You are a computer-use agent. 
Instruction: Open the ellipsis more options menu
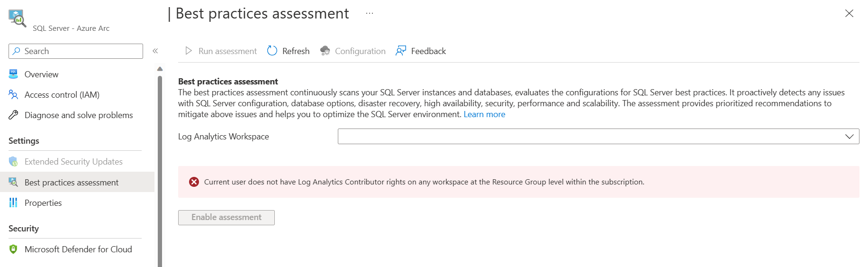point(370,13)
